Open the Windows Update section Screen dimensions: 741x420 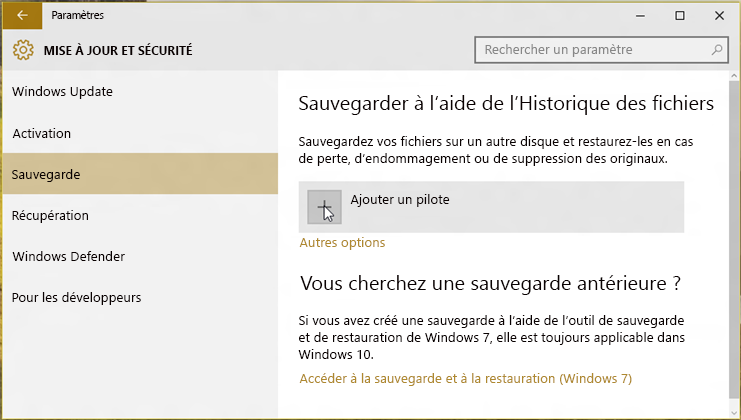62,92
